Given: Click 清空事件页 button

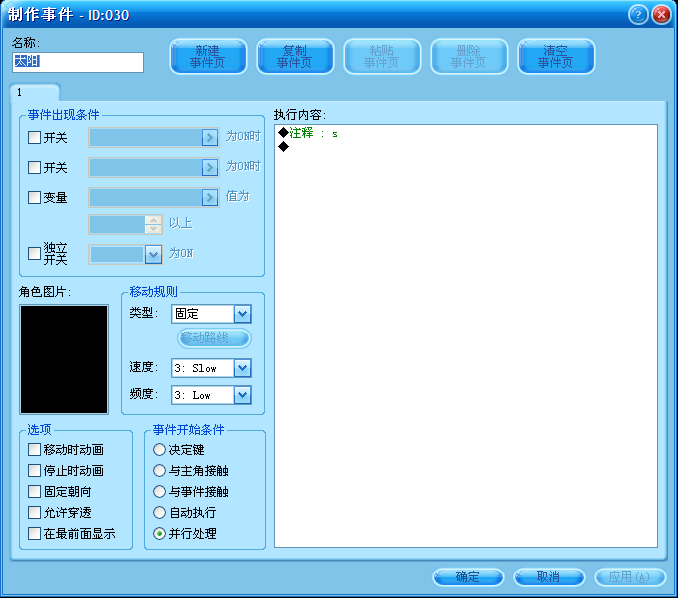Looking at the screenshot, I should click(x=556, y=57).
